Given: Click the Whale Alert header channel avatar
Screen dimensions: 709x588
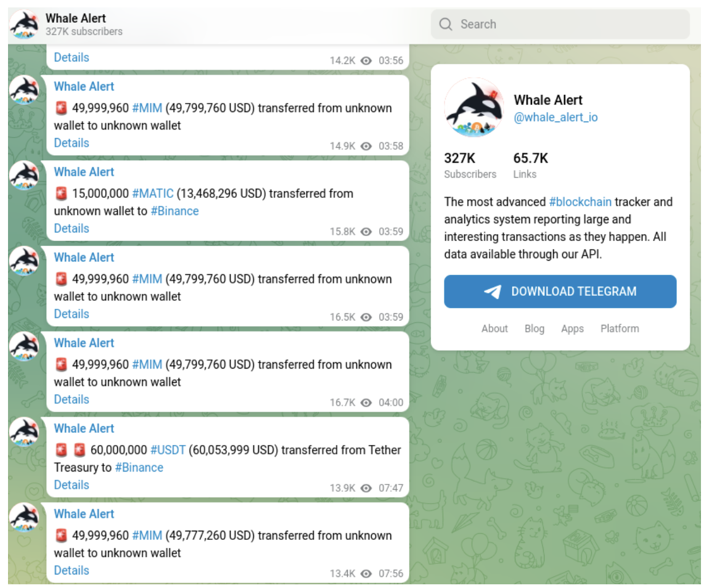Looking at the screenshot, I should tap(25, 25).
